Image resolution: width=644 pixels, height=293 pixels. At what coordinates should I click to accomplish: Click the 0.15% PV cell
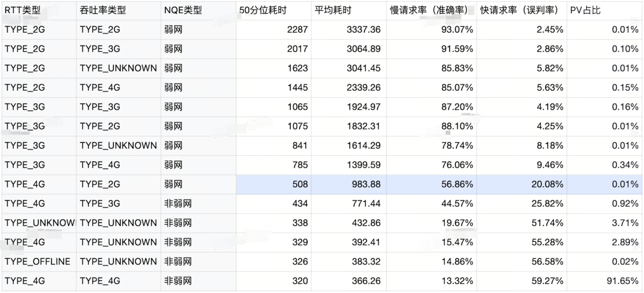tap(605, 88)
